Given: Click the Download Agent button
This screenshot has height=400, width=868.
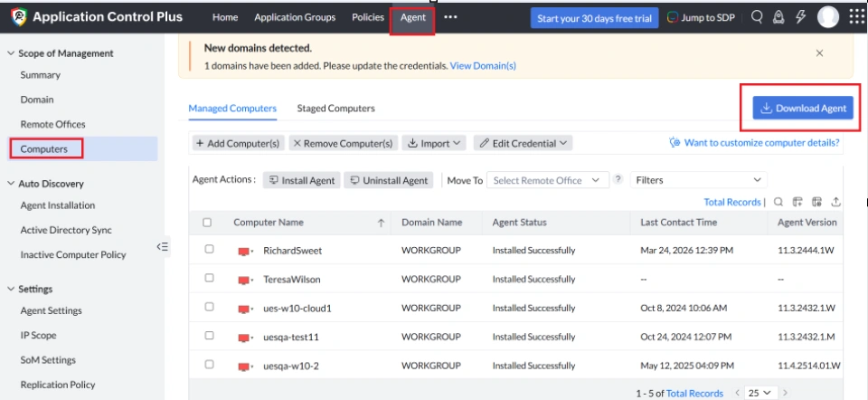Looking at the screenshot, I should [x=803, y=108].
